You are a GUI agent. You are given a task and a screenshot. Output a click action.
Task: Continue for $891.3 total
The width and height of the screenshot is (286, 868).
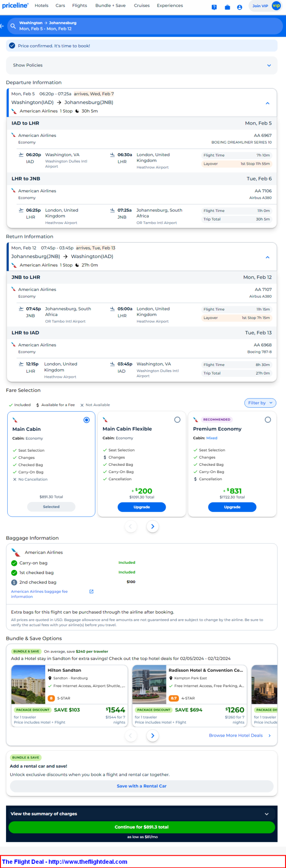click(142, 827)
